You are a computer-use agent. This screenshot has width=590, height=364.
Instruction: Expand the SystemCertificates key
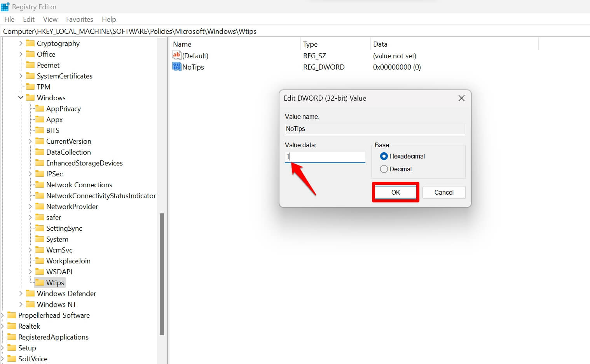[21, 76]
